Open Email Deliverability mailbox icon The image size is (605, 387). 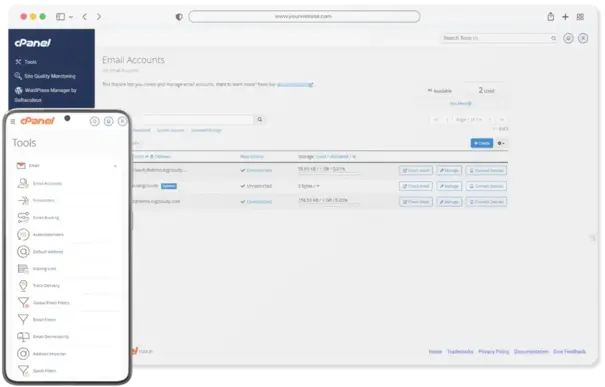(x=23, y=336)
